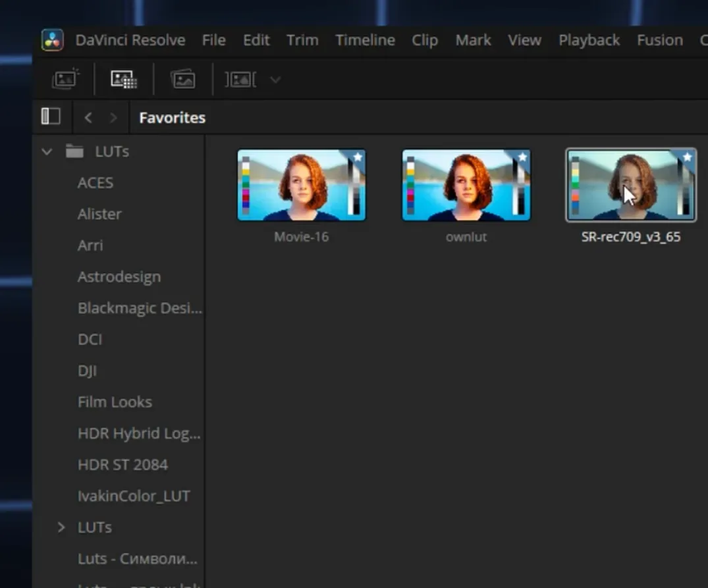This screenshot has height=588, width=708.
Task: Select the IvakinColor_LUT folder
Action: [x=134, y=496]
